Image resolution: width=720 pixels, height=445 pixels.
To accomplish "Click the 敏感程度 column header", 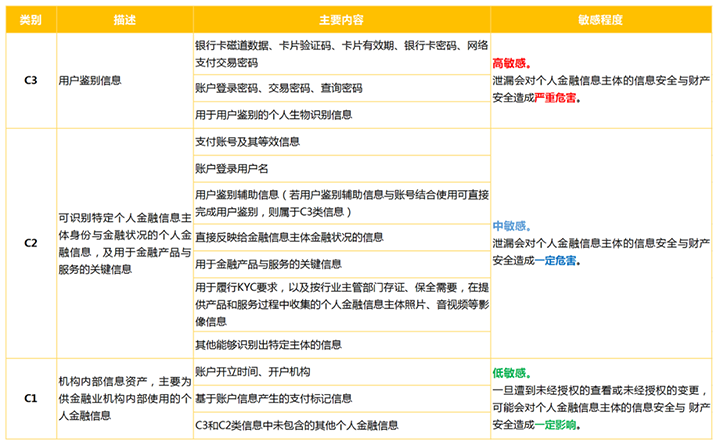I will (599, 21).
